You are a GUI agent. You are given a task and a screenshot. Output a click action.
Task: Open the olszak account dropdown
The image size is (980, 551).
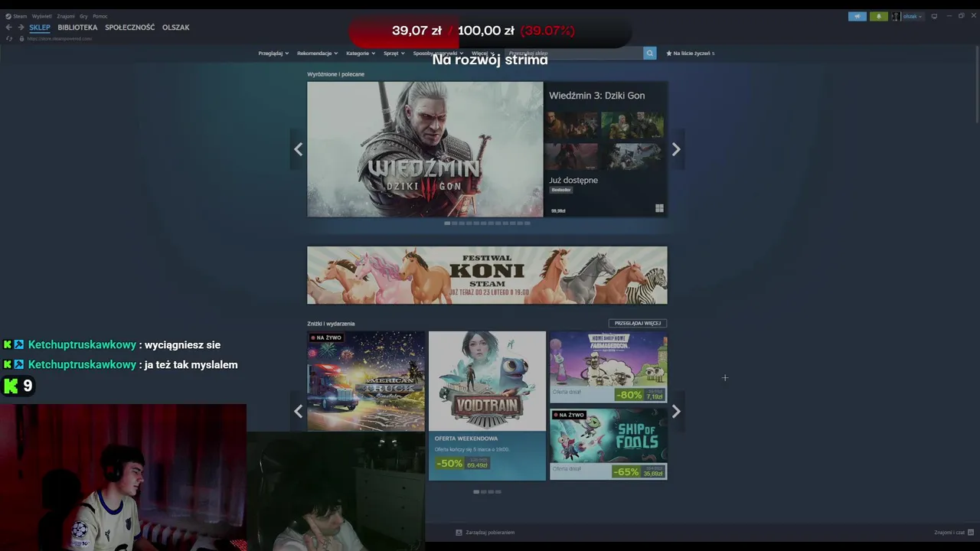pos(912,16)
